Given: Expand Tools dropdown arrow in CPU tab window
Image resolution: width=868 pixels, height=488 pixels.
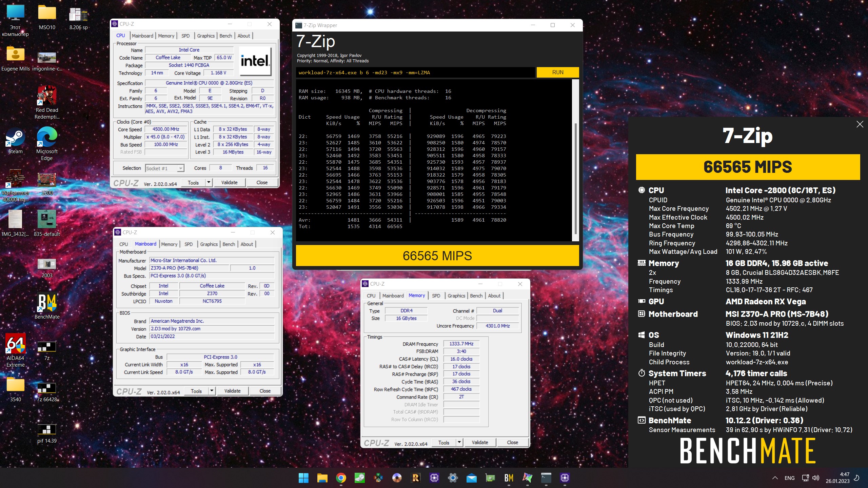Looking at the screenshot, I should pyautogui.click(x=209, y=182).
